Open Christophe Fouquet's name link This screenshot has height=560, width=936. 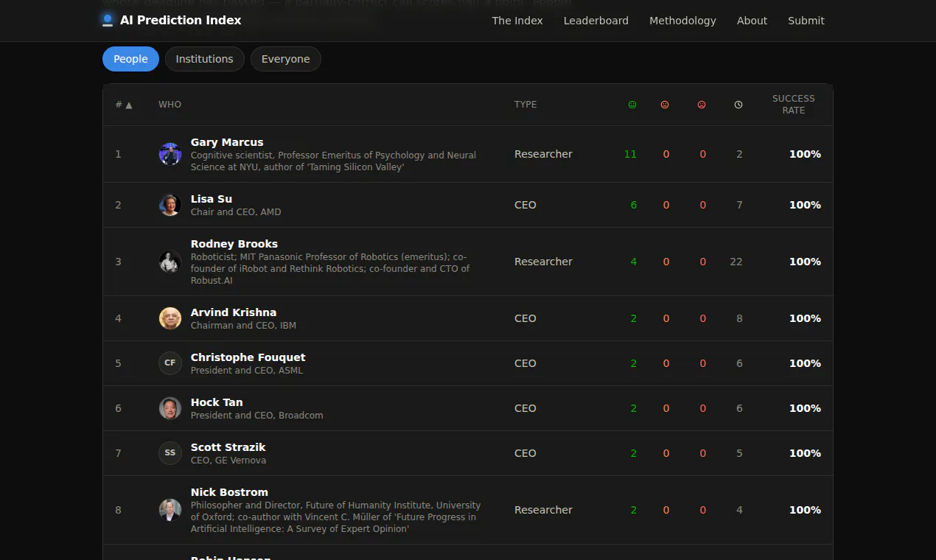248,357
